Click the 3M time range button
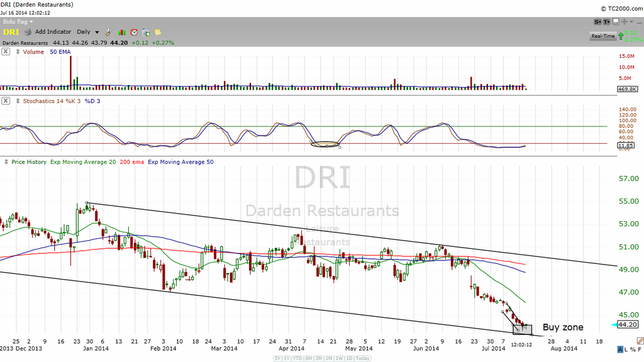This screenshot has height=362, width=644. coord(319,358)
